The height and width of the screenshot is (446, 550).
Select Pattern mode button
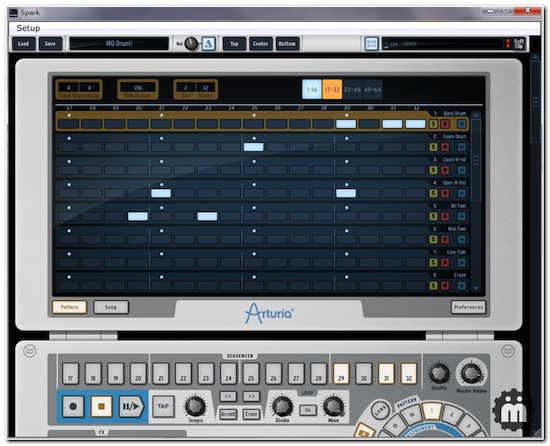point(69,307)
